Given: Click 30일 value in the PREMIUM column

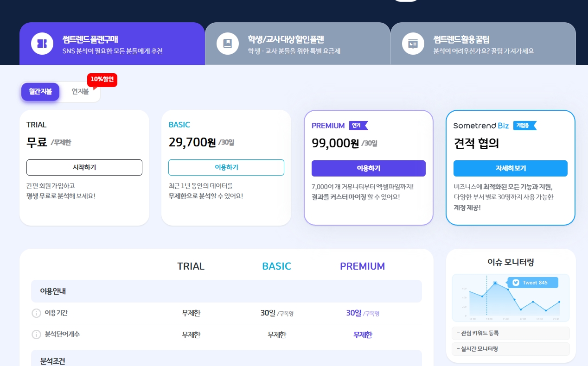Looking at the screenshot, I should tap(354, 313).
